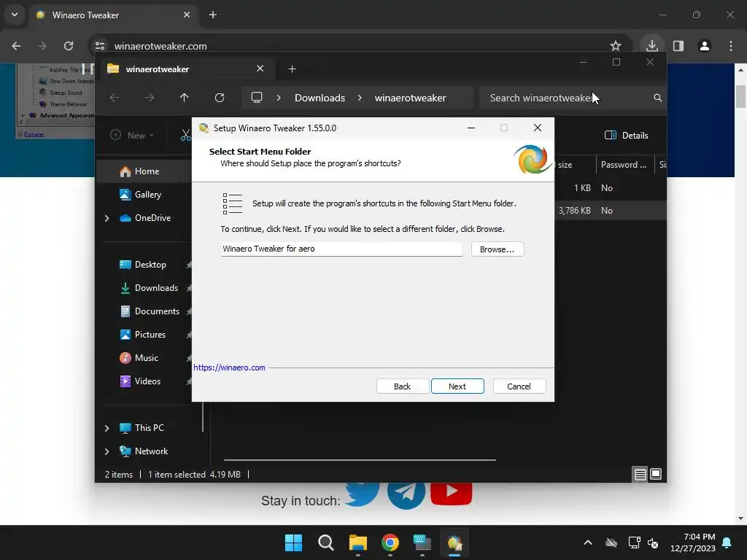Switch to large thumbnails view icon

point(656,474)
